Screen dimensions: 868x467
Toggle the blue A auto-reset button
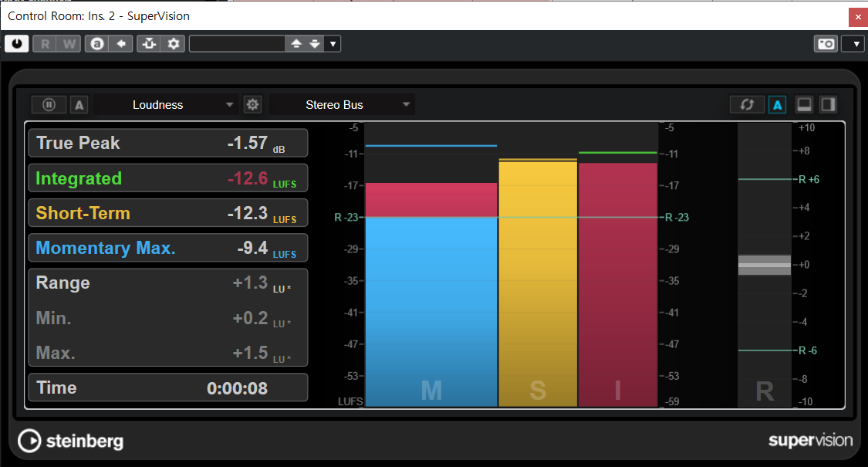778,105
